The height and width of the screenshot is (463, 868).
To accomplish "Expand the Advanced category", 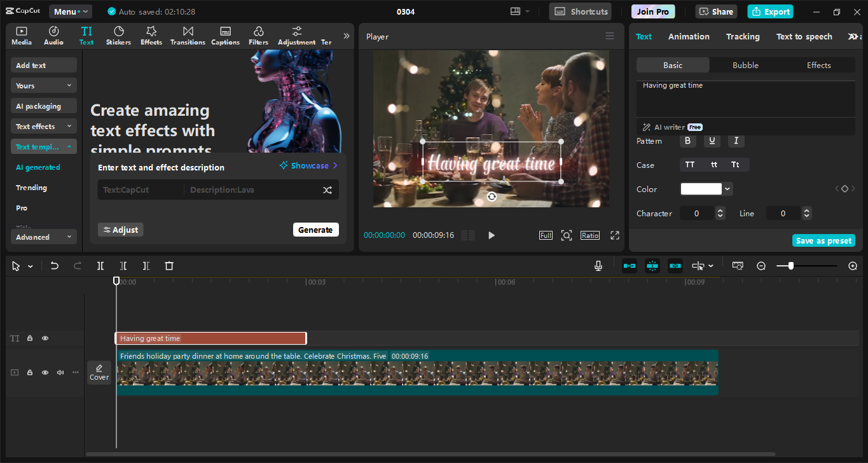I will tap(44, 237).
